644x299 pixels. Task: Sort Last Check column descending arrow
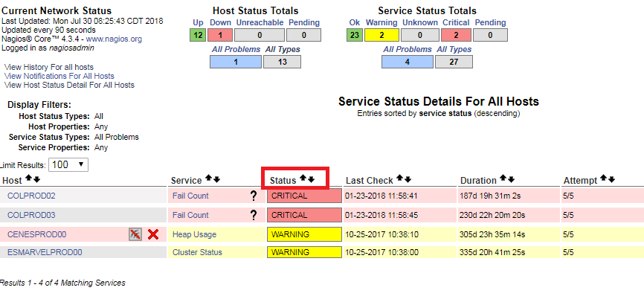tap(409, 179)
